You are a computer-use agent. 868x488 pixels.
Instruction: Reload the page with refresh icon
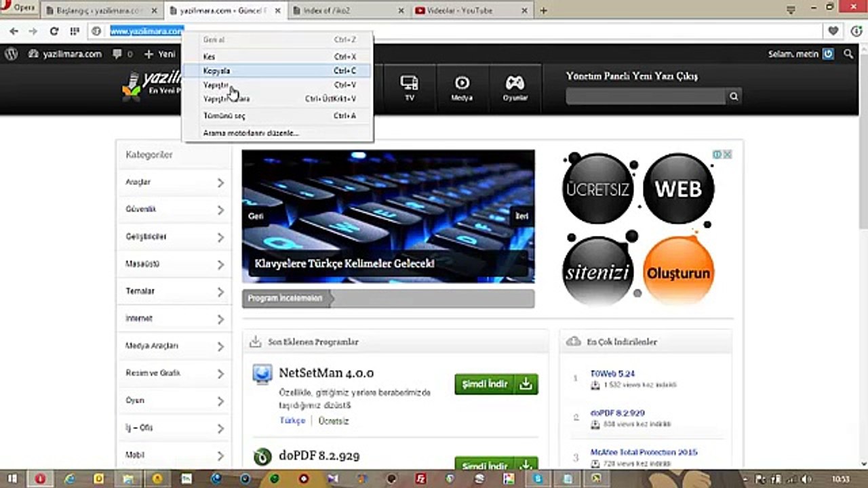(x=54, y=31)
